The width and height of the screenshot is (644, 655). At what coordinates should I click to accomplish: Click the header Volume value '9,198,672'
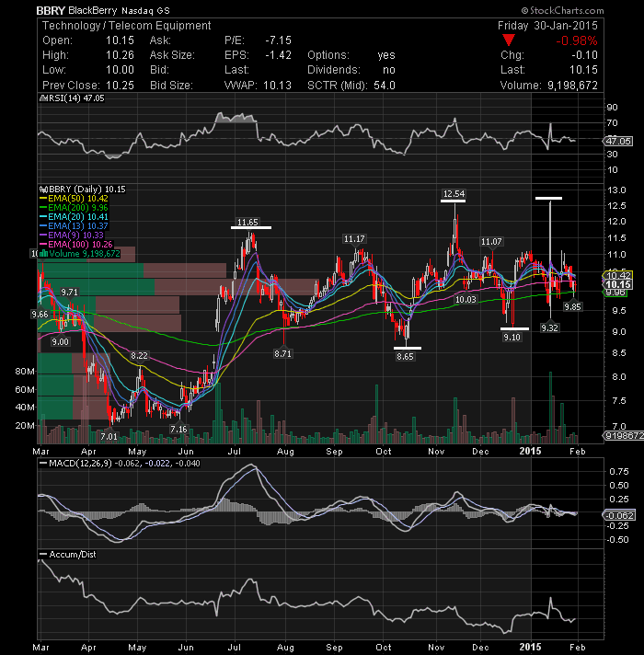572,86
